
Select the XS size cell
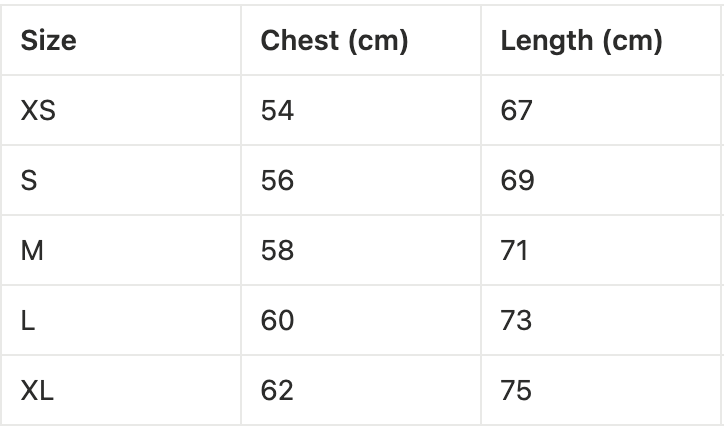click(x=38, y=110)
